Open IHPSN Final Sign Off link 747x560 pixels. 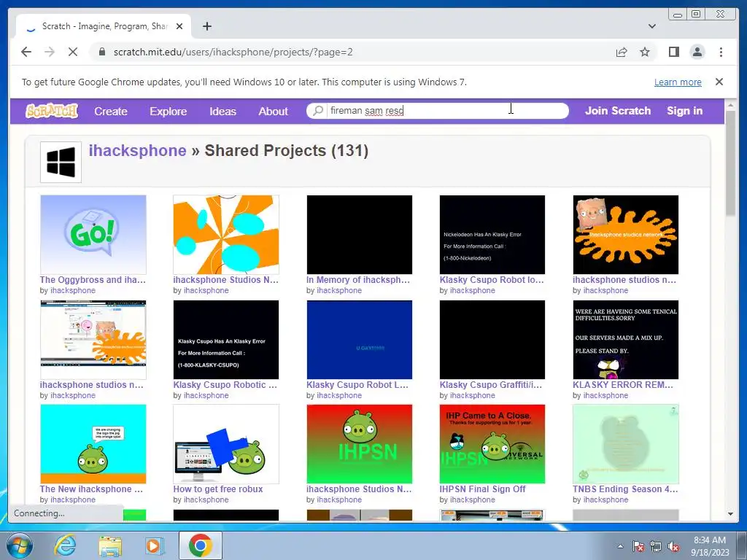[x=482, y=489]
